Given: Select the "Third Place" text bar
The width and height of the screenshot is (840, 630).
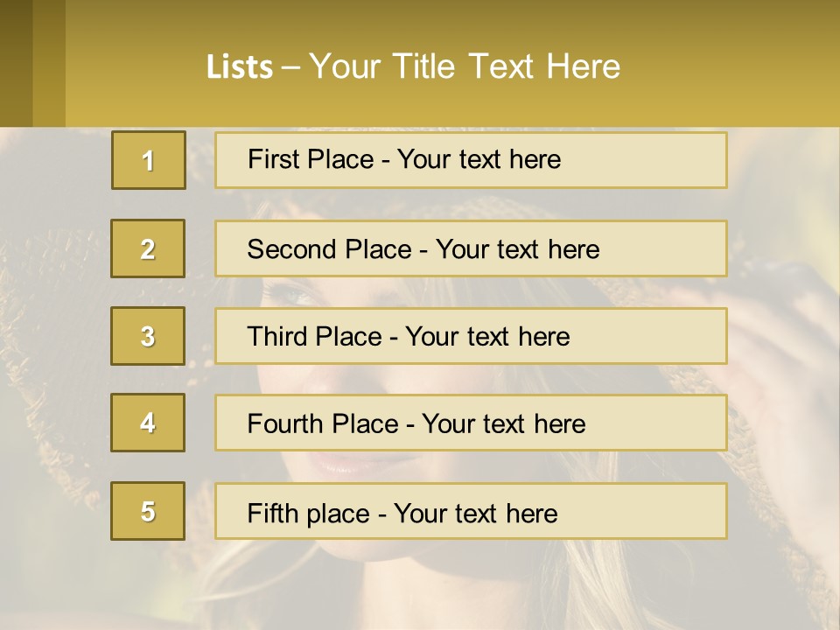Looking at the screenshot, I should 471,336.
